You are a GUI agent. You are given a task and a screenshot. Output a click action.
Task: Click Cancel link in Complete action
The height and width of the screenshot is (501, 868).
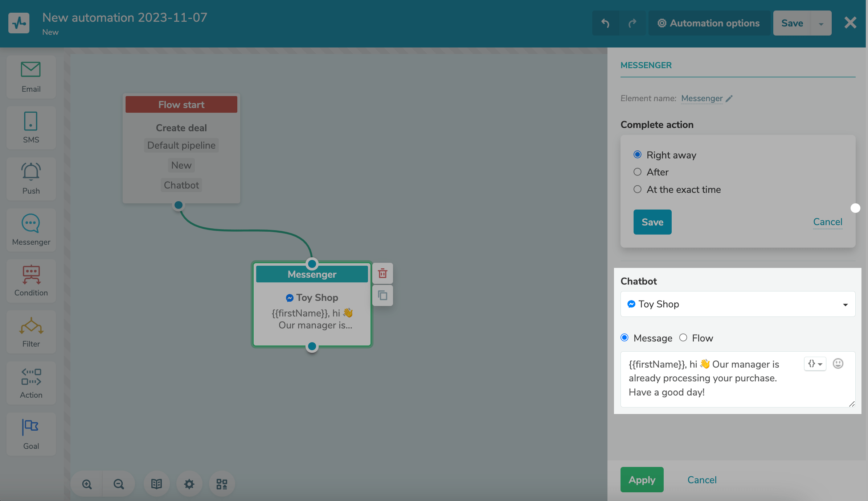tap(827, 222)
